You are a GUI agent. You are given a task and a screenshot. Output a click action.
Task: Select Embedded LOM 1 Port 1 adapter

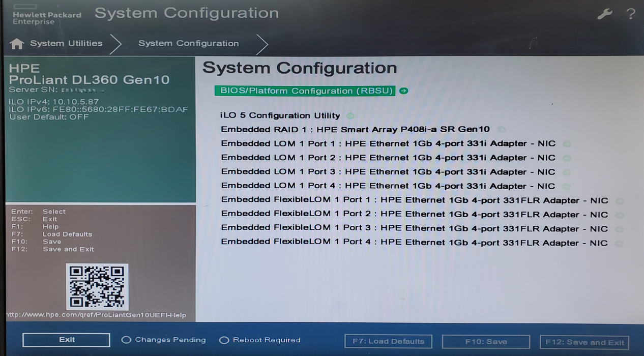coord(388,143)
